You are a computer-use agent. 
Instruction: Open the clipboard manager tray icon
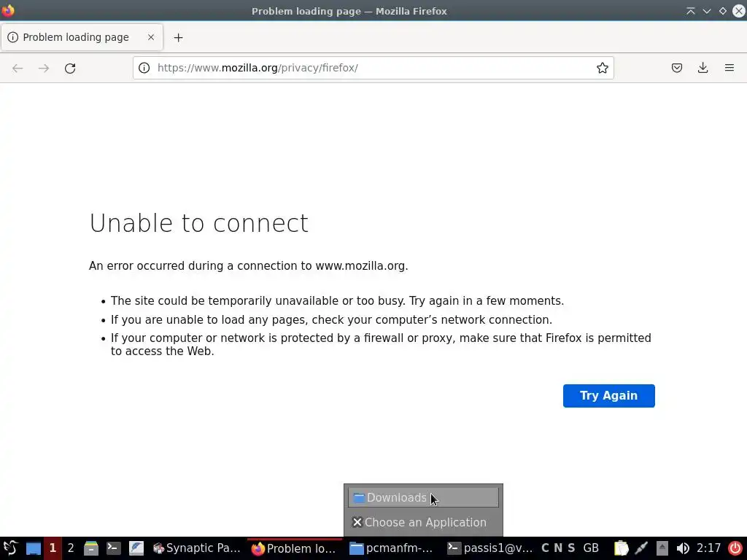(621, 548)
